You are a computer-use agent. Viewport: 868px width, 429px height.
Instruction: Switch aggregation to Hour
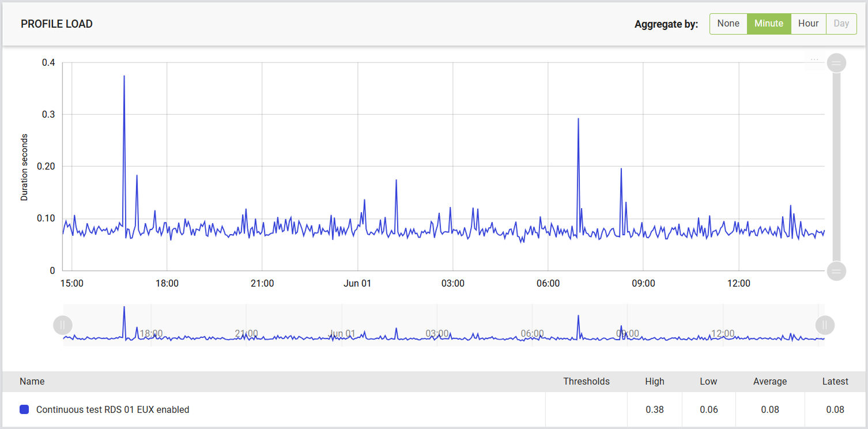[x=808, y=24]
